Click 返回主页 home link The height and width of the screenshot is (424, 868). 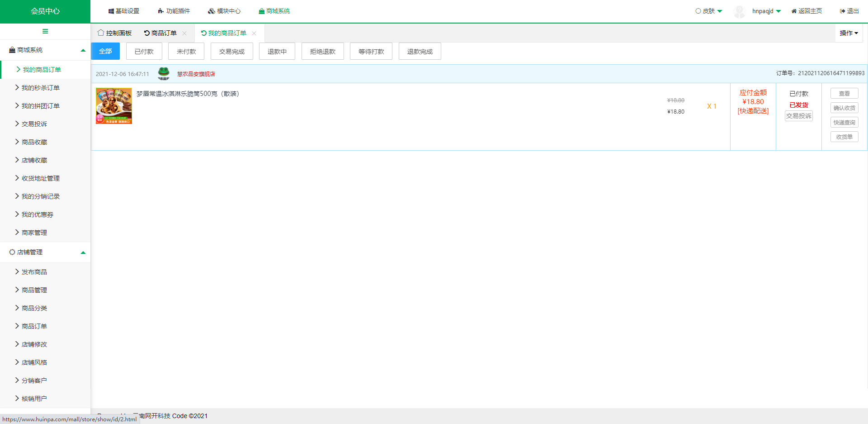coord(807,11)
